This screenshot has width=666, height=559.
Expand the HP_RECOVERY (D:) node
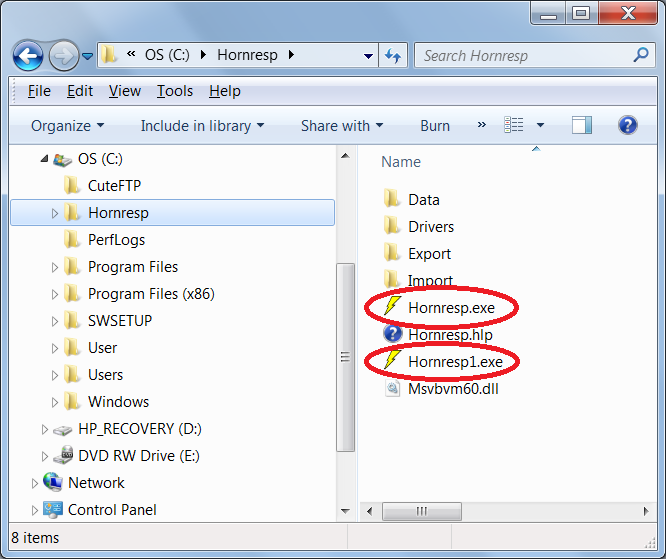tap(45, 429)
